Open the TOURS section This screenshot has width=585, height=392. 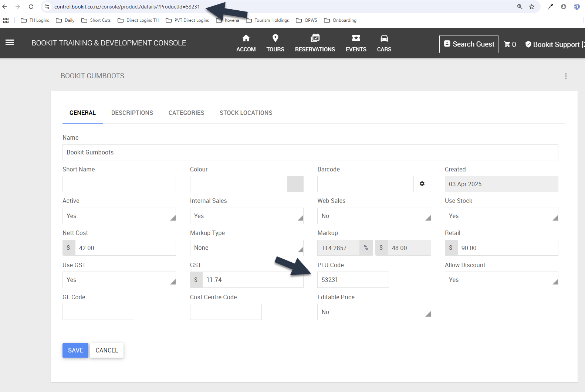pyautogui.click(x=275, y=43)
